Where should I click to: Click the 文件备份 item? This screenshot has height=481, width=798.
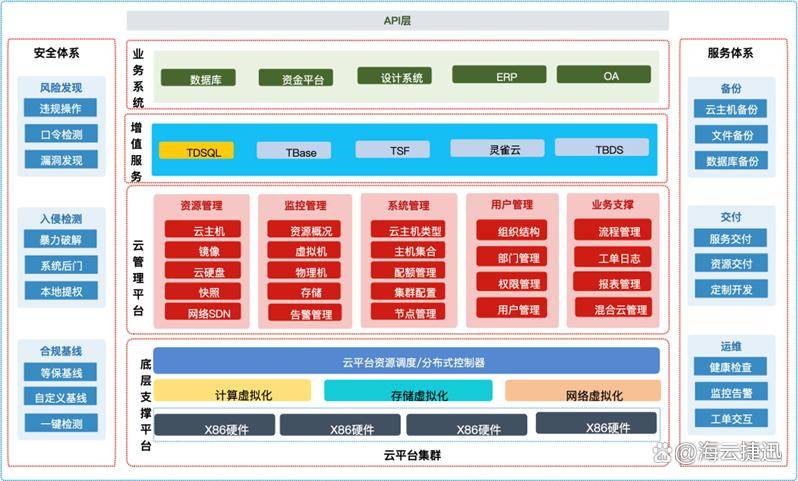click(730, 135)
